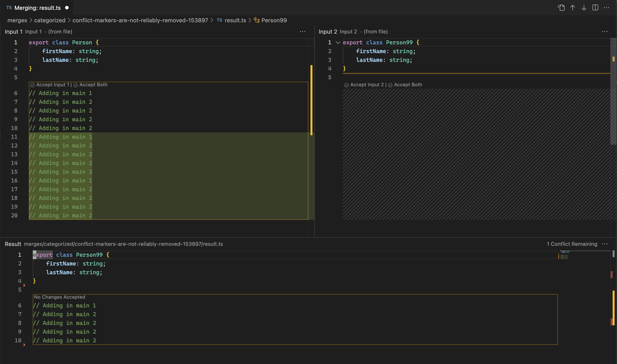617x364 pixels.
Task: Click the TS language icon on the tab
Action: [x=9, y=8]
